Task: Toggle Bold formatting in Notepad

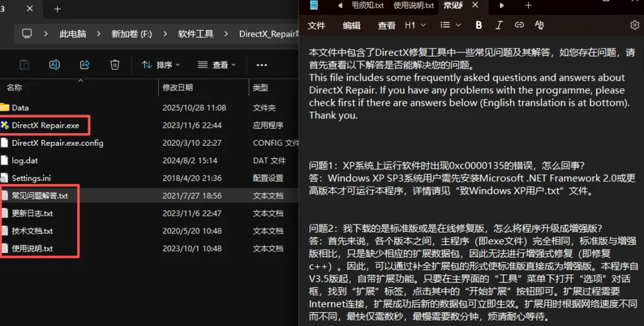Action: click(x=478, y=25)
